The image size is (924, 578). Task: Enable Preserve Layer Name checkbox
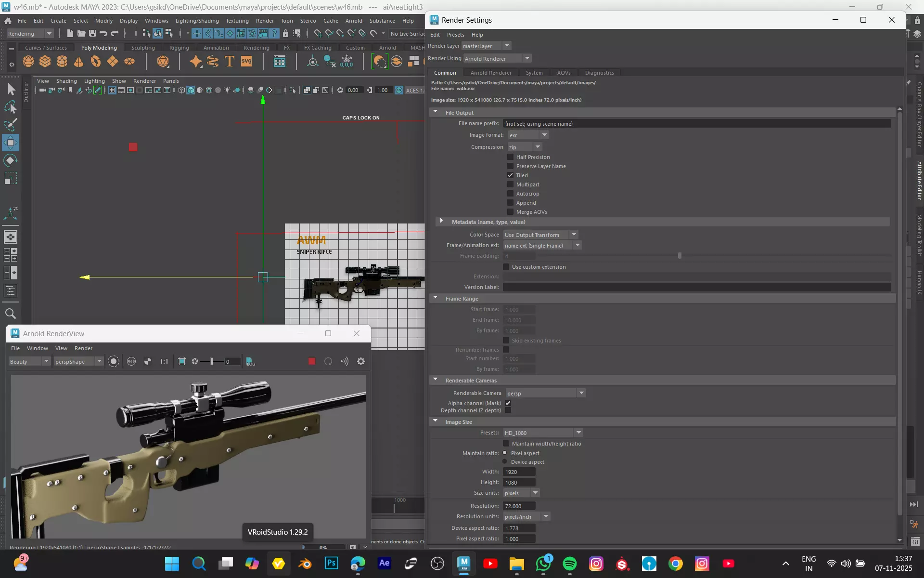pyautogui.click(x=510, y=166)
